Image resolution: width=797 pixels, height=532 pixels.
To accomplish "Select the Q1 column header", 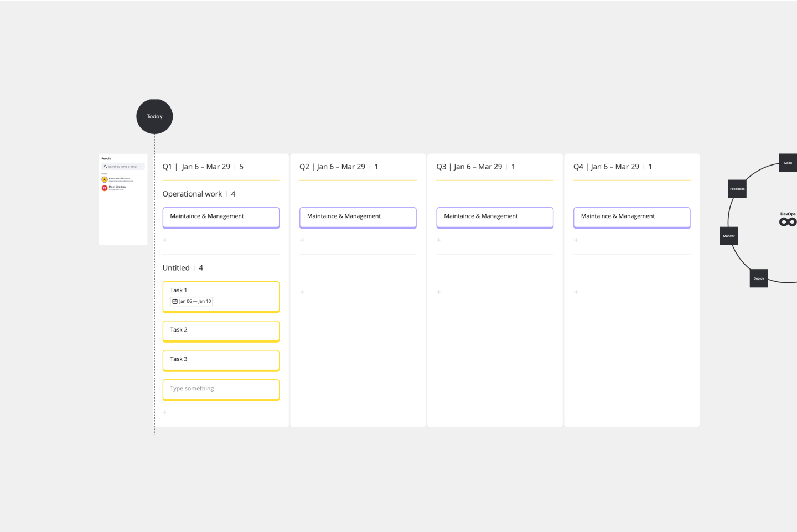I will (x=196, y=167).
